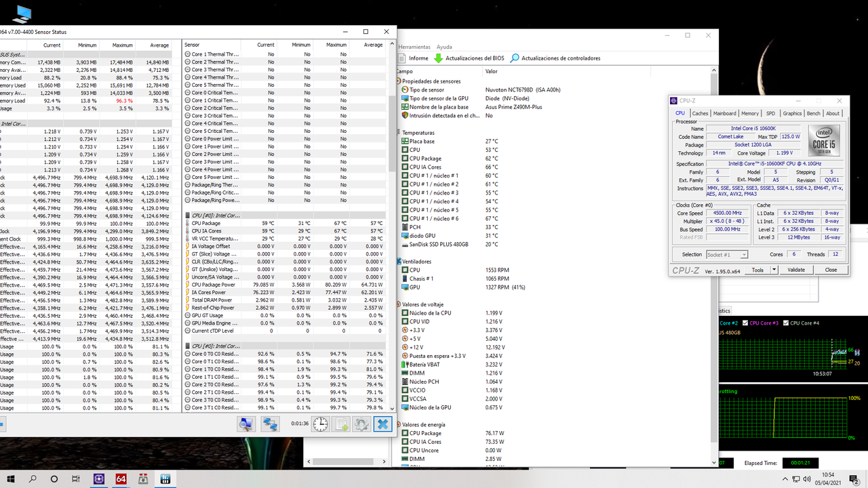This screenshot has height=488, width=868.
Task: Open Actualizaciones del BIOS in AIDA64
Action: tap(469, 58)
